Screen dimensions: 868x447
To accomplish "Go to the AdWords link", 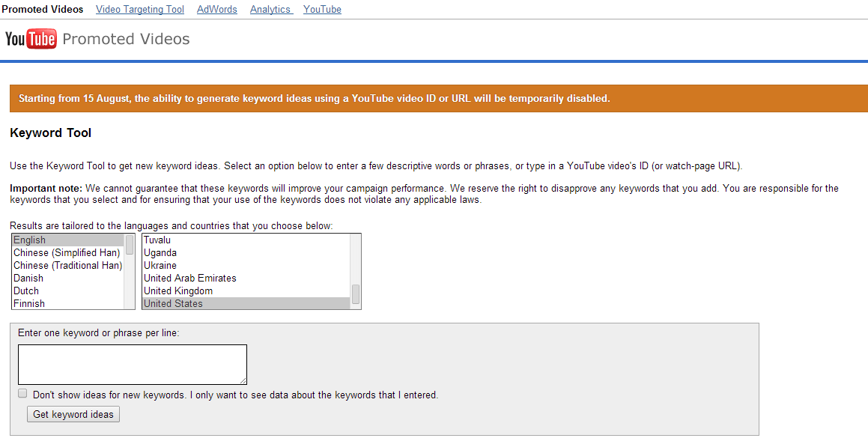I will [x=216, y=10].
